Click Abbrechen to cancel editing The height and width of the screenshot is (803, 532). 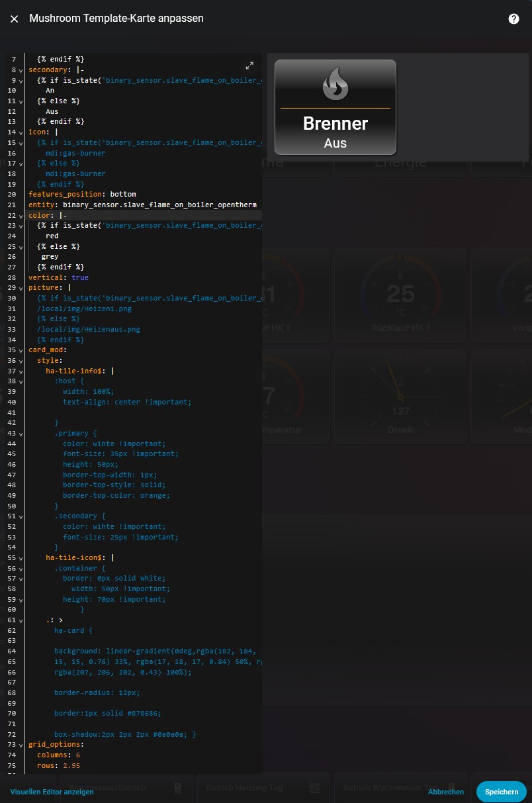click(445, 792)
